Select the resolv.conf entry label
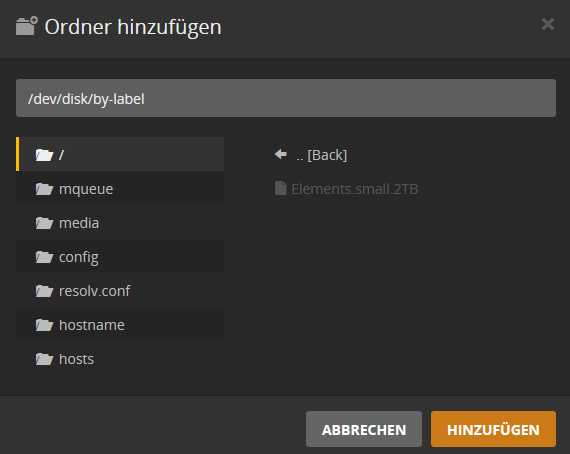570x454 pixels. coord(95,291)
